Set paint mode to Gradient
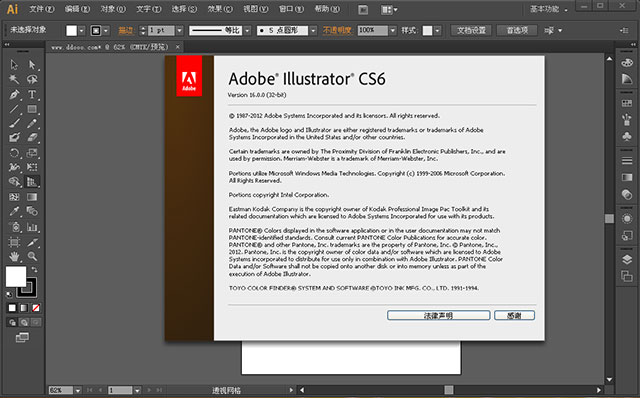This screenshot has height=398, width=640. point(24,308)
